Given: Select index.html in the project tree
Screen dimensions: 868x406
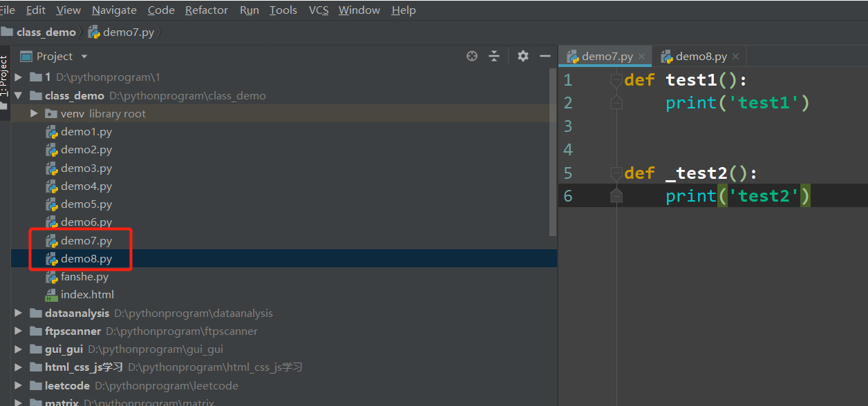Looking at the screenshot, I should click(x=87, y=295).
